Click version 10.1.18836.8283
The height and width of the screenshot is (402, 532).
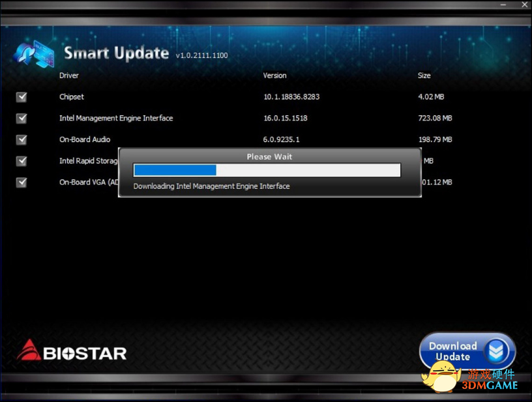point(291,97)
